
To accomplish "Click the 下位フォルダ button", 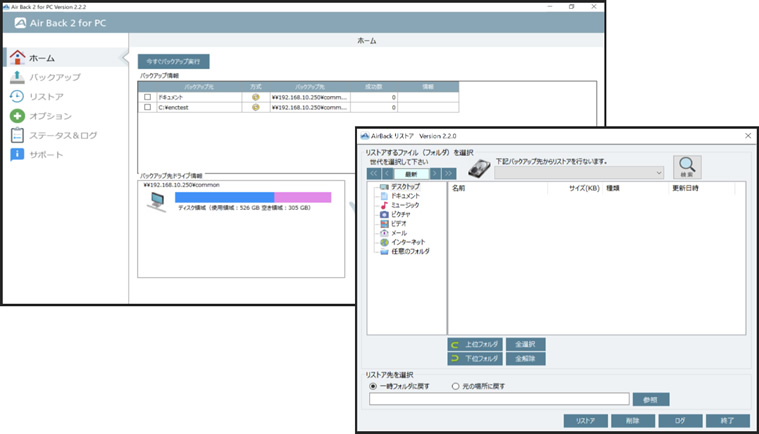I will (x=475, y=359).
